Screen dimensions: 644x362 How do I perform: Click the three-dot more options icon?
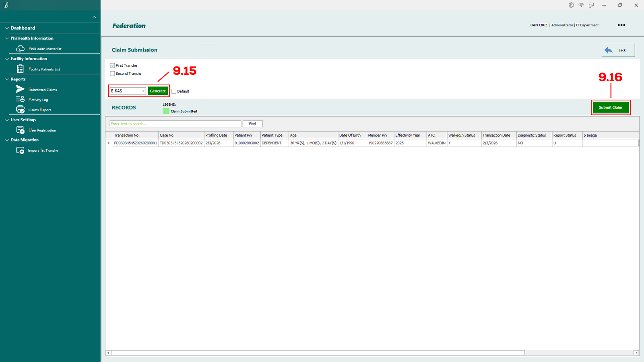point(621,25)
